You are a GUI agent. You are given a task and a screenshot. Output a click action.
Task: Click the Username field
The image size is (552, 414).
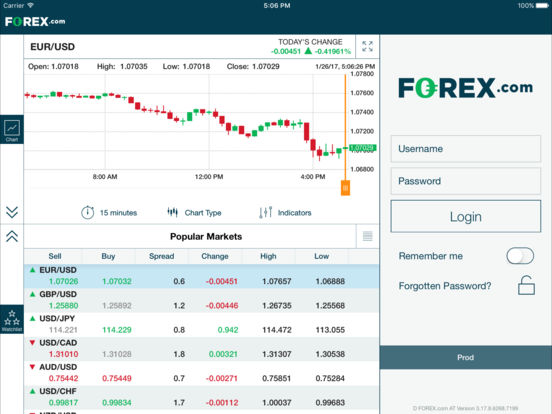point(465,149)
